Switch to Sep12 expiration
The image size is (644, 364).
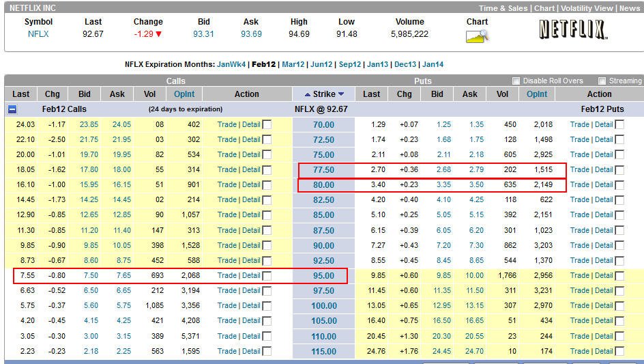pos(350,64)
